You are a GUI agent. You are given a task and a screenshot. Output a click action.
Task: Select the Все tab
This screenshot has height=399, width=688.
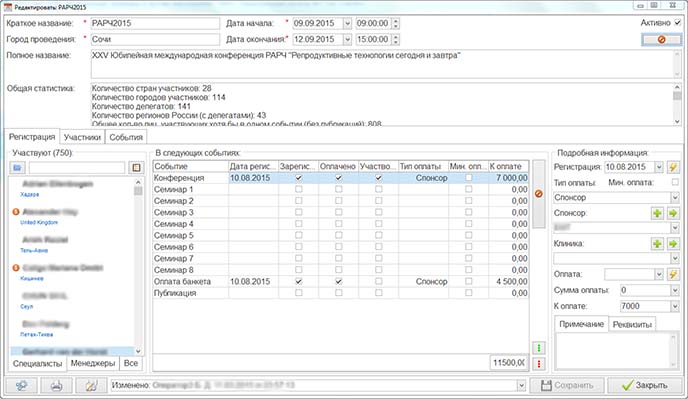coord(131,363)
